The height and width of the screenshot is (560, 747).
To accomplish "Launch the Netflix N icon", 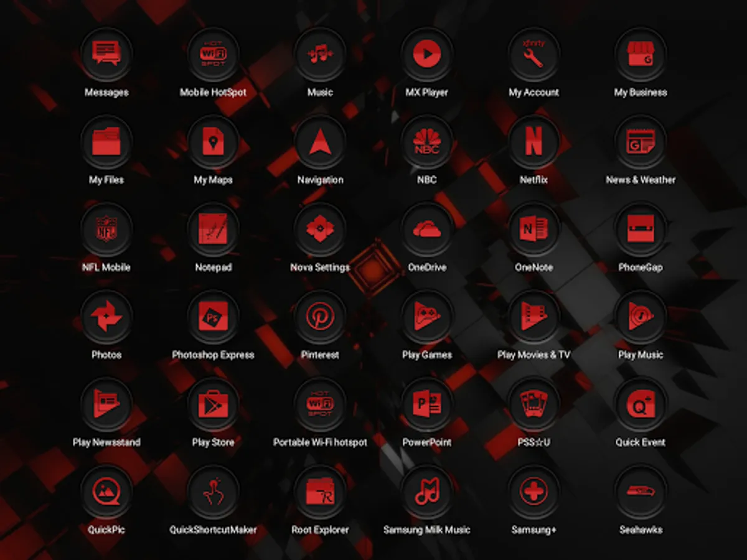I will [x=533, y=142].
